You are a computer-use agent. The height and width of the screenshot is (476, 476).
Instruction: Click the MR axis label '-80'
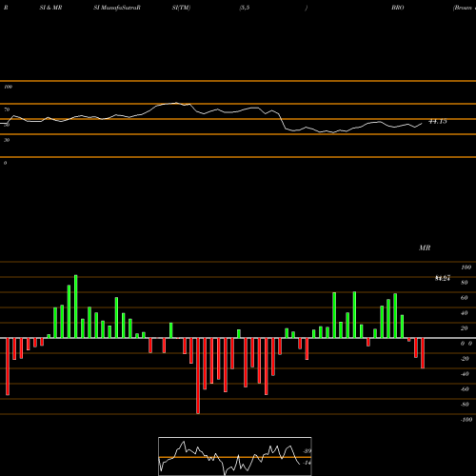coord(465,405)
